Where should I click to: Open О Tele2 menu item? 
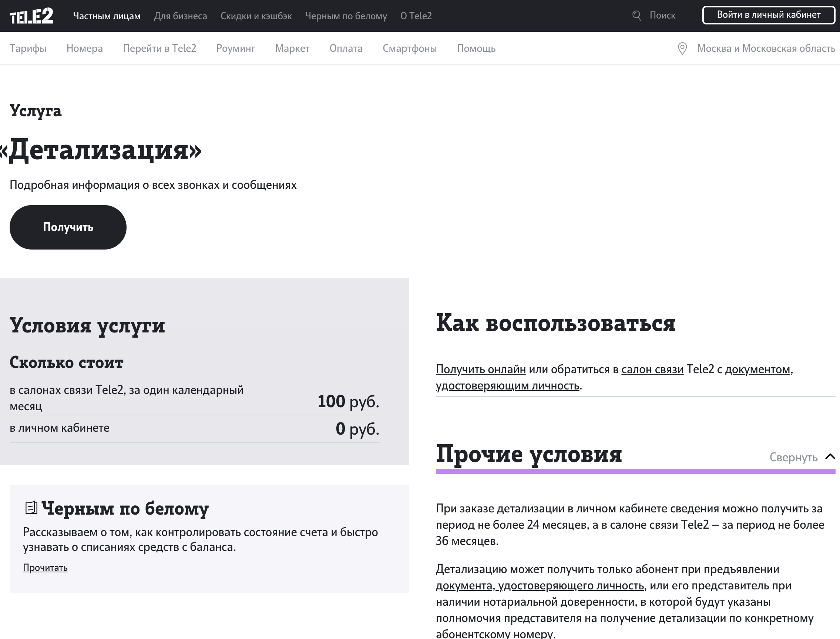pyautogui.click(x=416, y=16)
